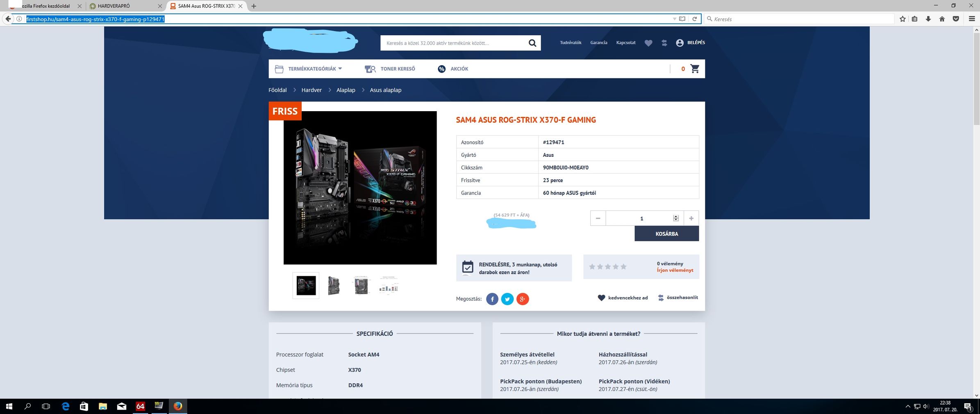
Task: Open Windows Store from the taskbar
Action: [84, 406]
